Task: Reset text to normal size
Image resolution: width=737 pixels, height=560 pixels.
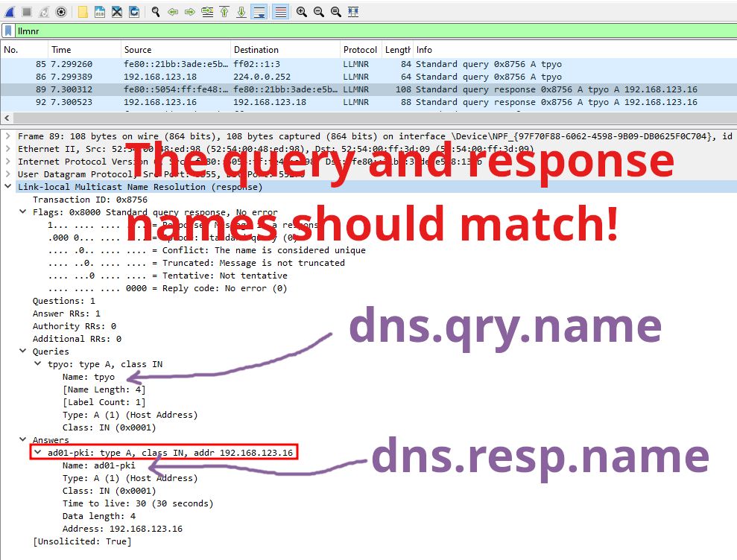Action: click(x=335, y=12)
